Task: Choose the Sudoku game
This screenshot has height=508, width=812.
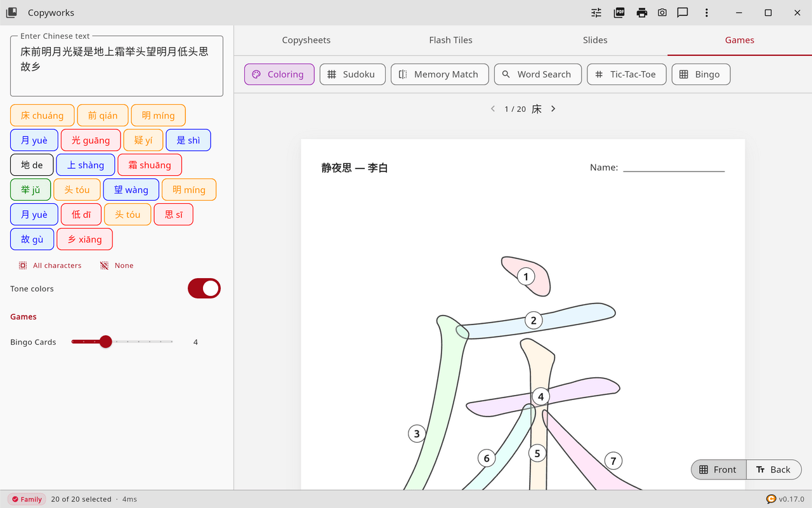Action: click(352, 74)
